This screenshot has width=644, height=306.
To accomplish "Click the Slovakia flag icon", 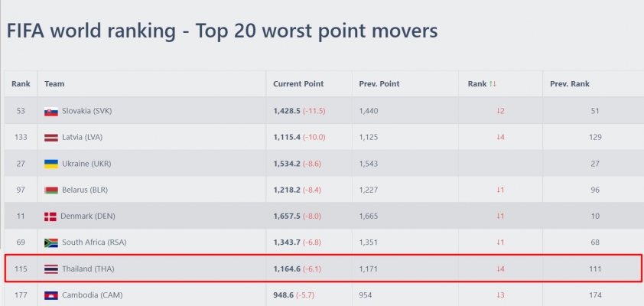I will 51,112.
